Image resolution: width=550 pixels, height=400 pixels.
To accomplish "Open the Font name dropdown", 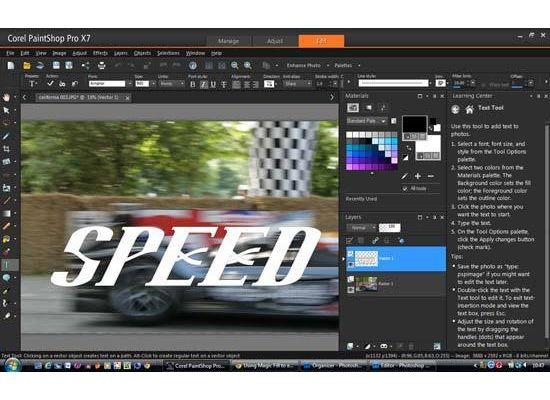I will (130, 84).
